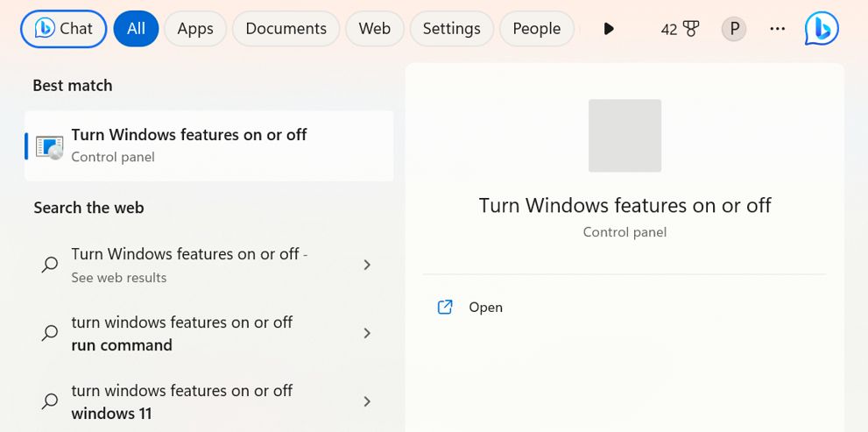
Task: Show more filters with the arrow
Action: tap(609, 29)
